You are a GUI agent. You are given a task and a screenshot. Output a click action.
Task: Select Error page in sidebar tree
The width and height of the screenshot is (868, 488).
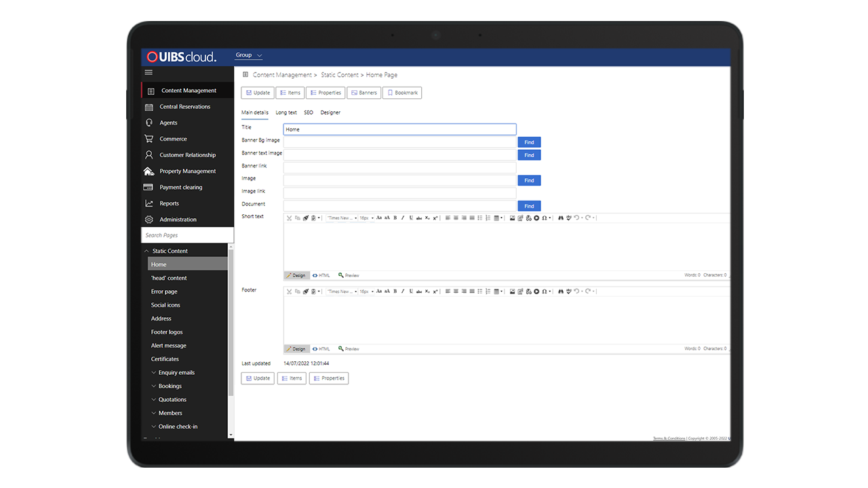[x=164, y=291]
